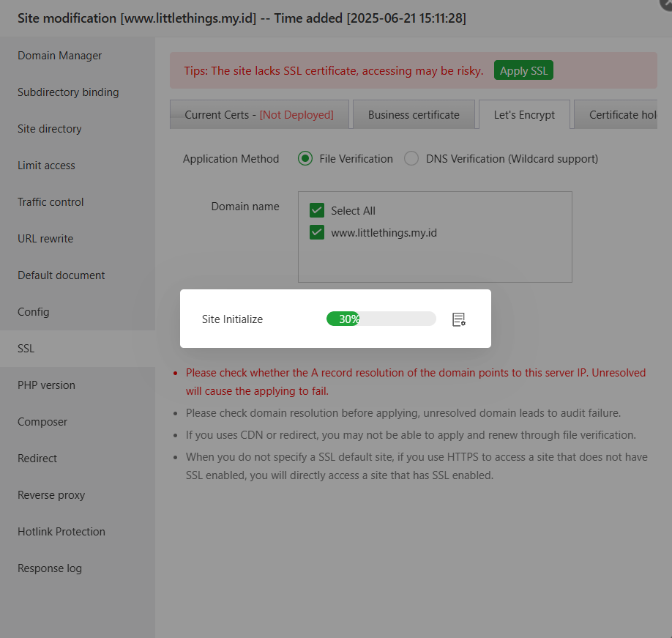Click the Apply SSL button
This screenshot has width=672, height=638.
click(523, 70)
